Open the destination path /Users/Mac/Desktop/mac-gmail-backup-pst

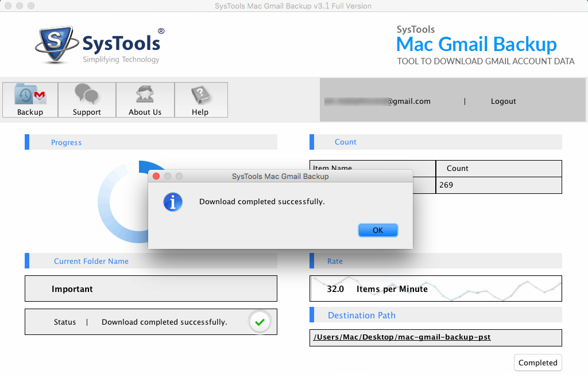click(401, 337)
